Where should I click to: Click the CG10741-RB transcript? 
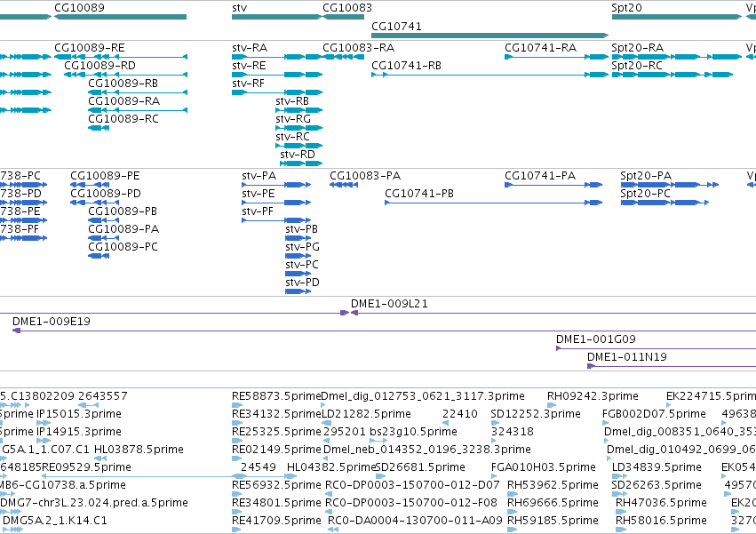pyautogui.click(x=489, y=75)
